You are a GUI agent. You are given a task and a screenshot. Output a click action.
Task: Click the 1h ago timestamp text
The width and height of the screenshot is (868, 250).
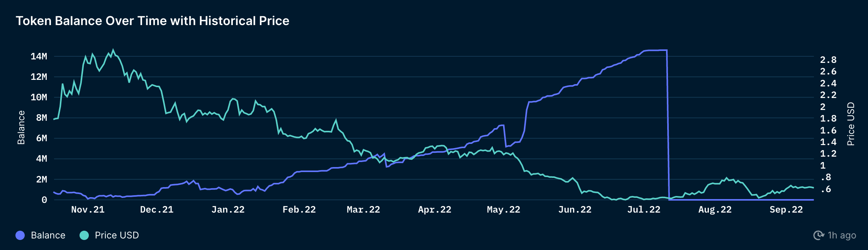(842, 235)
